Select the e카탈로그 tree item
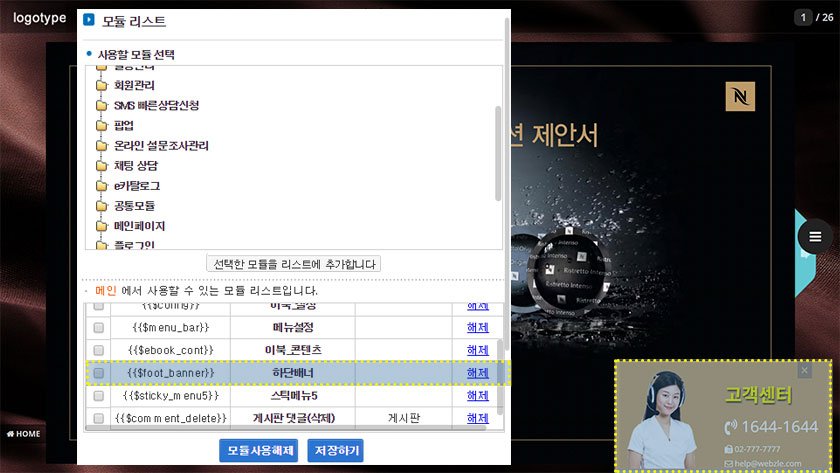The height and width of the screenshot is (473, 840). point(137,186)
